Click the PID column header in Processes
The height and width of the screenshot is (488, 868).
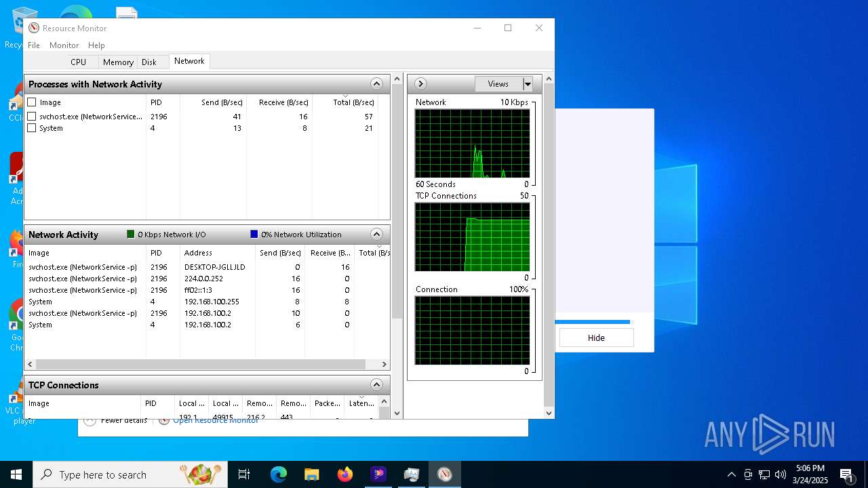point(163,102)
